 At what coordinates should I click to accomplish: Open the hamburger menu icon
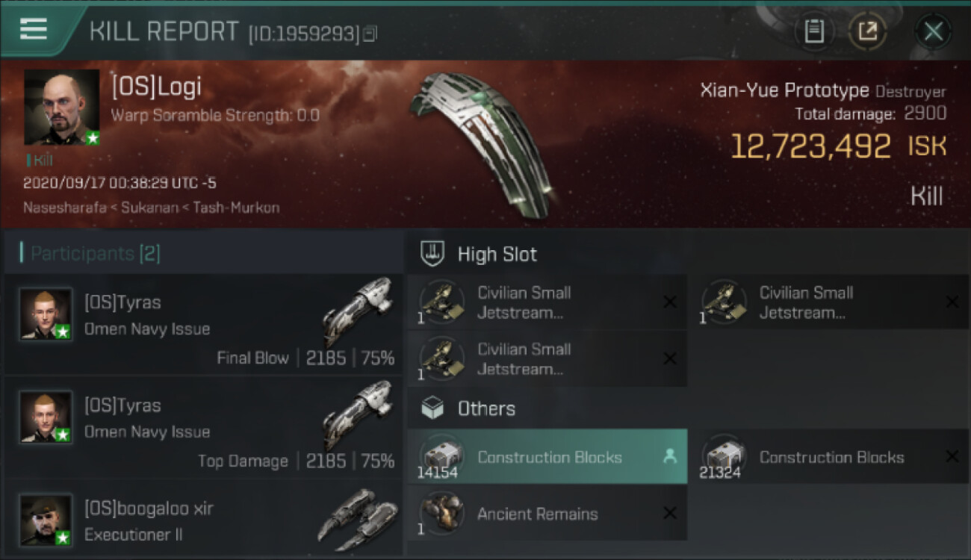[33, 29]
